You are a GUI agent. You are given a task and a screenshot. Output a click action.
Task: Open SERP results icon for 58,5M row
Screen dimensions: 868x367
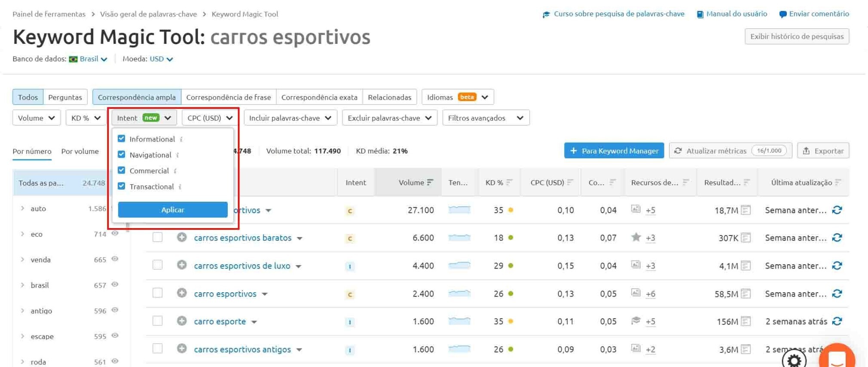(746, 294)
